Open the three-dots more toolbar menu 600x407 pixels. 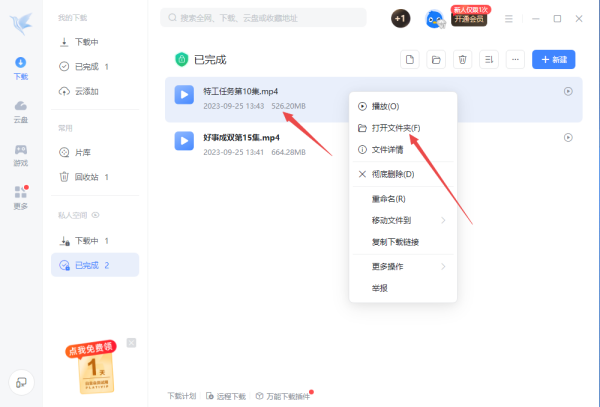[515, 60]
